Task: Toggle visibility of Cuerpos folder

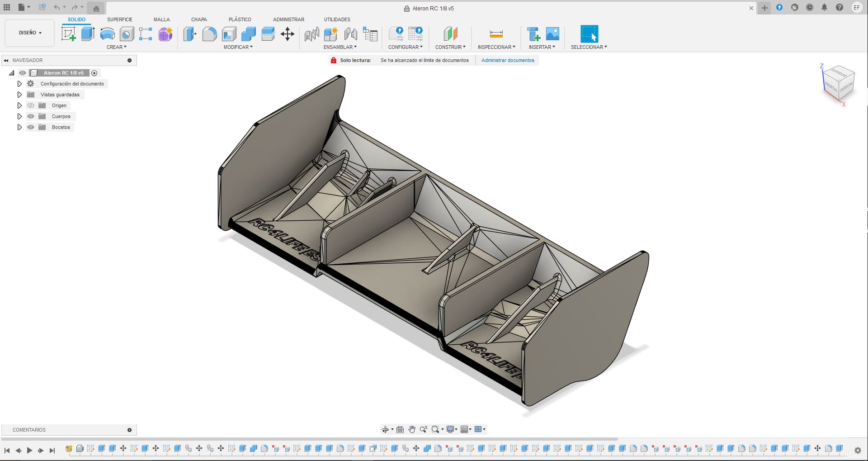Action: [x=31, y=116]
